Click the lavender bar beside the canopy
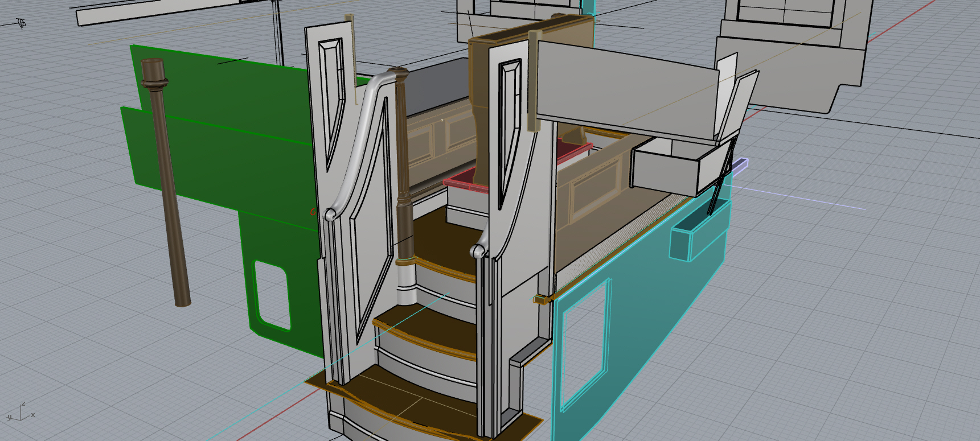The image size is (980, 441). 739,166
